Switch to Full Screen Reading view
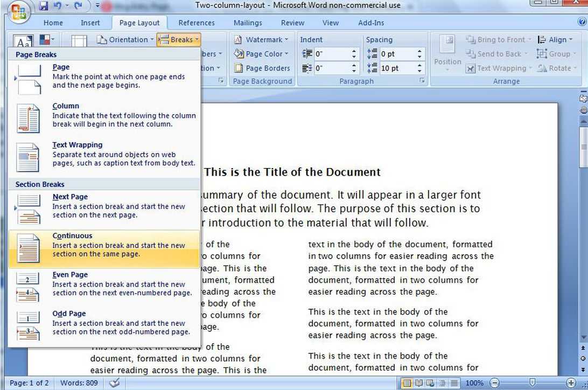588x390 pixels. pyautogui.click(x=418, y=383)
